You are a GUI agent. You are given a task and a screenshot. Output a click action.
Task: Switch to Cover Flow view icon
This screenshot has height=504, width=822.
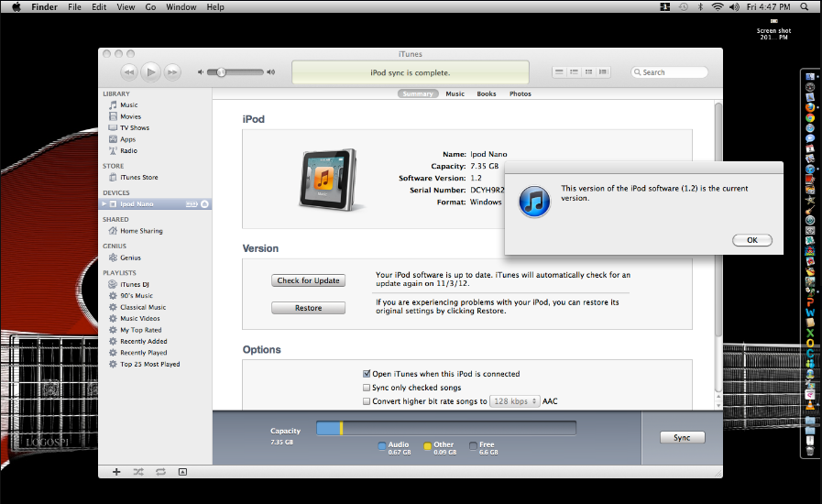click(603, 71)
